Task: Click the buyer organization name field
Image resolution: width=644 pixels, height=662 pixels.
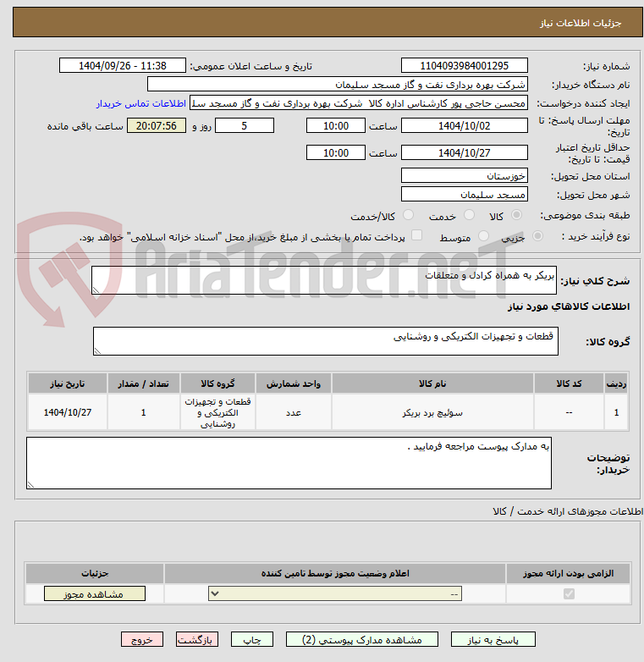Action: click(x=338, y=85)
